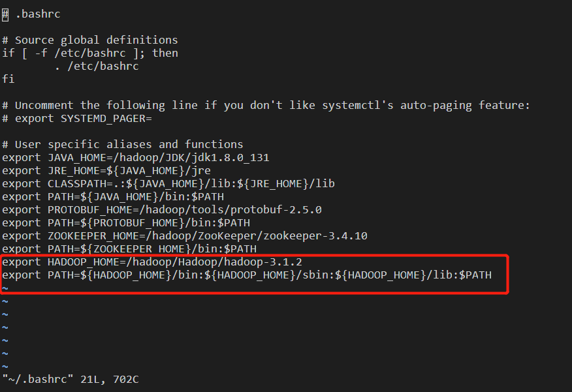Click zookeeper-3.4.10 path text
This screenshot has height=392, width=572.
(315, 236)
